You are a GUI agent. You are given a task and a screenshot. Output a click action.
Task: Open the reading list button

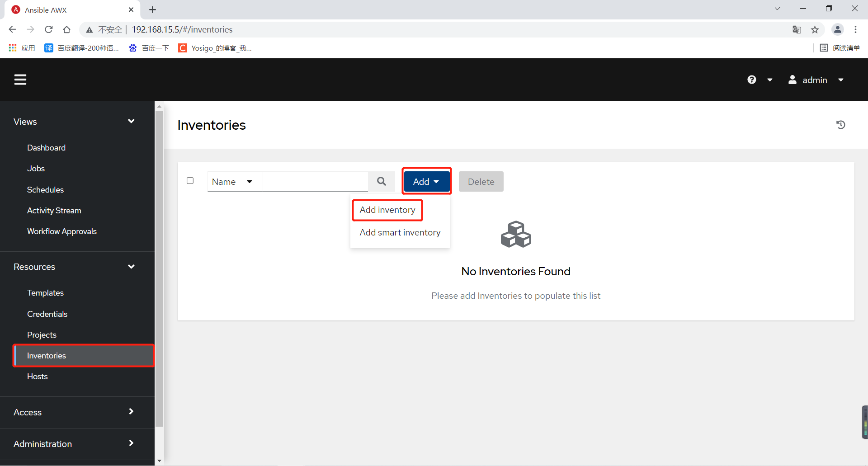click(840, 48)
